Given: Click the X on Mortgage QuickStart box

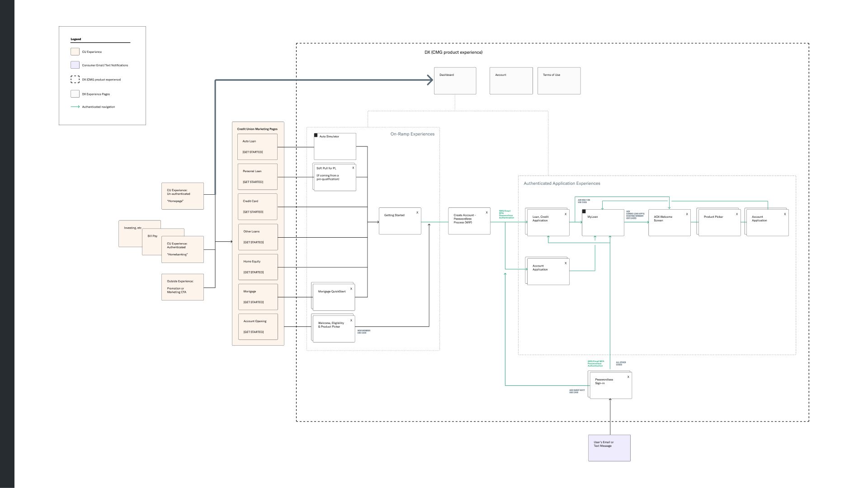Looking at the screenshot, I should 351,289.
